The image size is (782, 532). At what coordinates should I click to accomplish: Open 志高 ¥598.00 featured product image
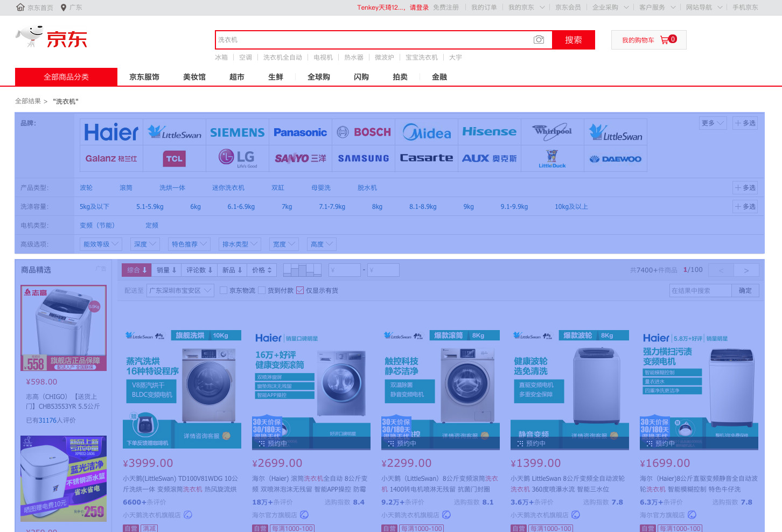64,328
